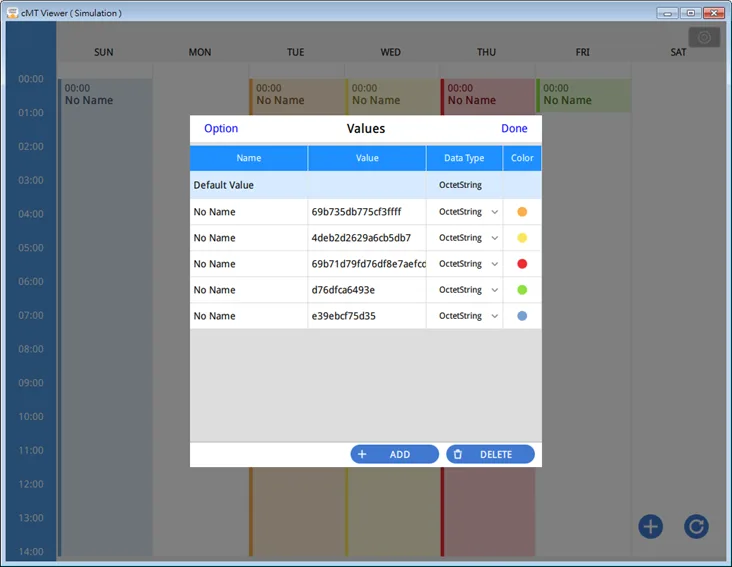Viewport: 732px width, 567px height.
Task: Select the WED day header
Action: 391,52
